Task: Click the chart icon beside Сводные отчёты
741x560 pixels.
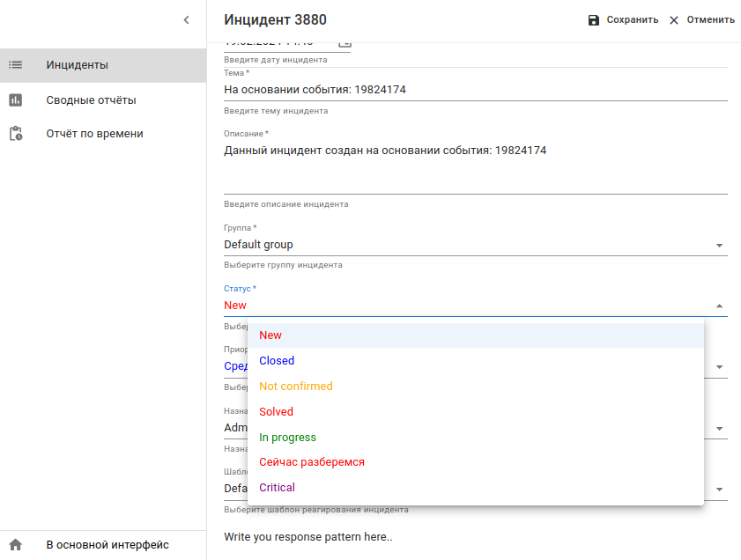Action: [15, 100]
